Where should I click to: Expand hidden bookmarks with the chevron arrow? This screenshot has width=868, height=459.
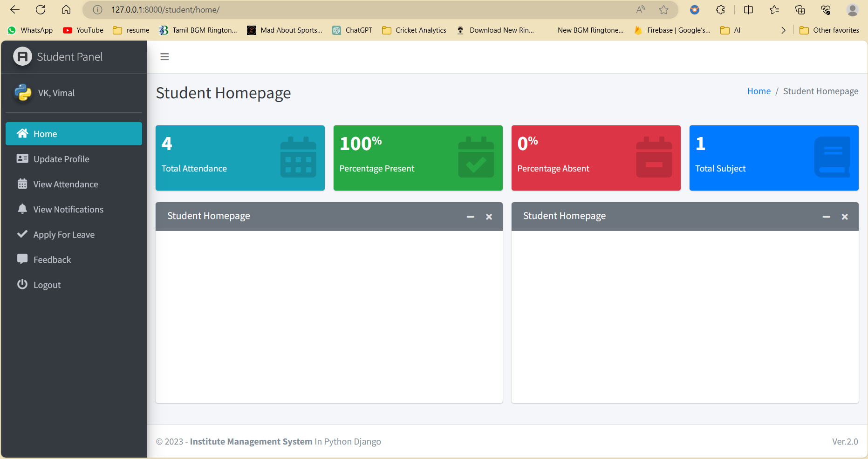(x=783, y=30)
